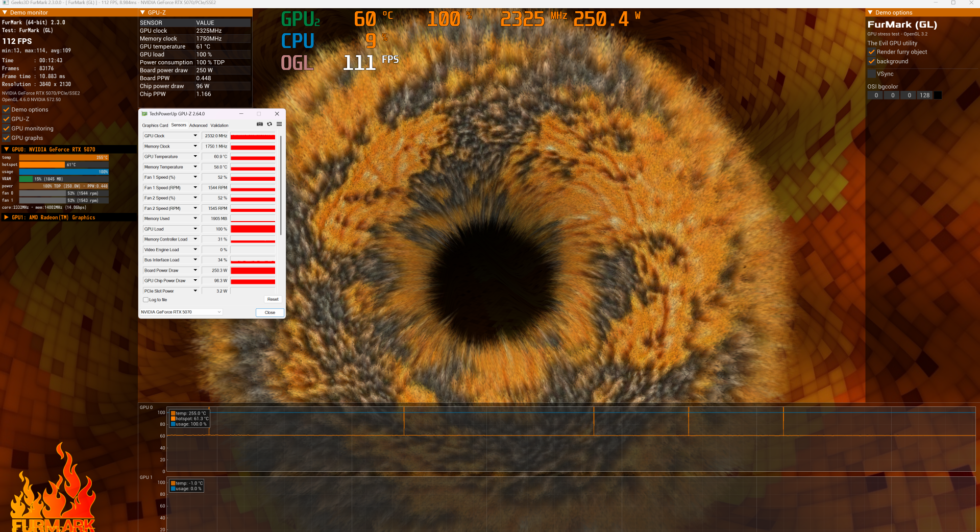Viewport: 980px width, 532px height.
Task: Open GPU Temperature sensor dropdown
Action: (195, 156)
